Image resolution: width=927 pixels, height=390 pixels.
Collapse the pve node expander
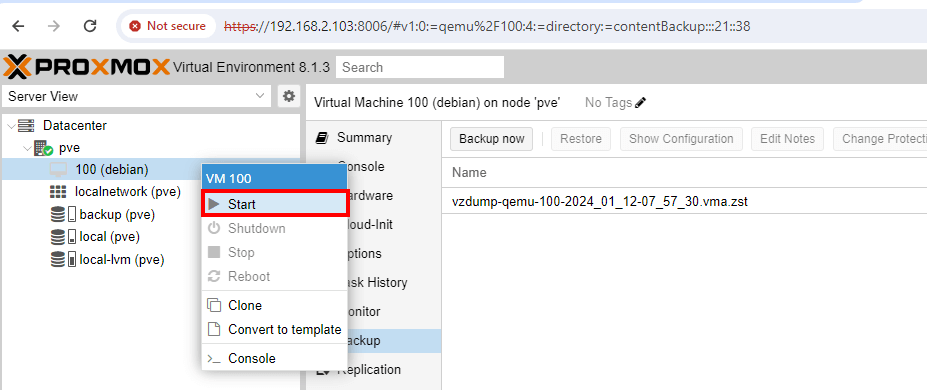click(27, 148)
